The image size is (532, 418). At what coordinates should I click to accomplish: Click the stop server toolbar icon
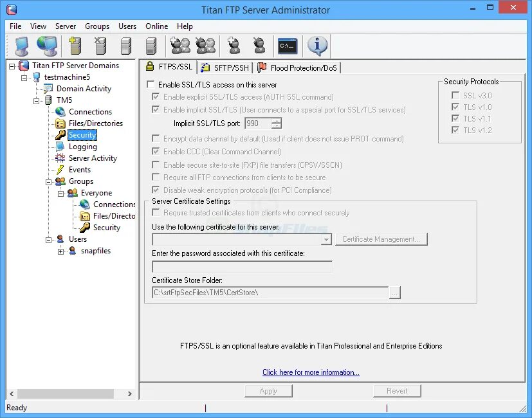[x=151, y=46]
